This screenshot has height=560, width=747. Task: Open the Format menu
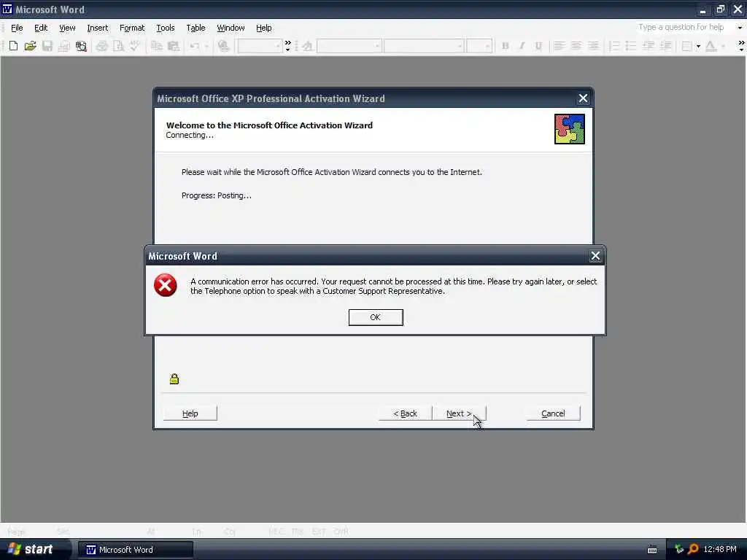click(x=132, y=28)
